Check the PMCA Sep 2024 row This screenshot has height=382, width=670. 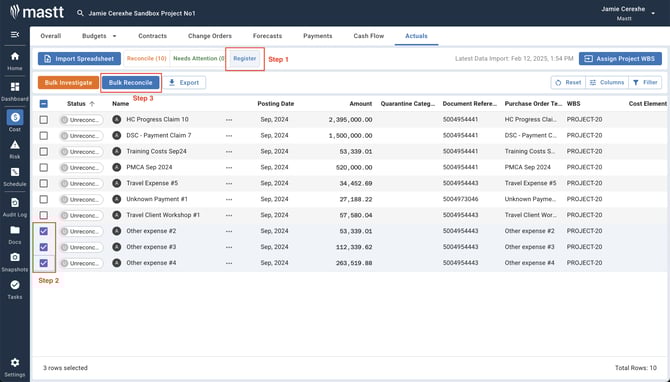pos(44,167)
